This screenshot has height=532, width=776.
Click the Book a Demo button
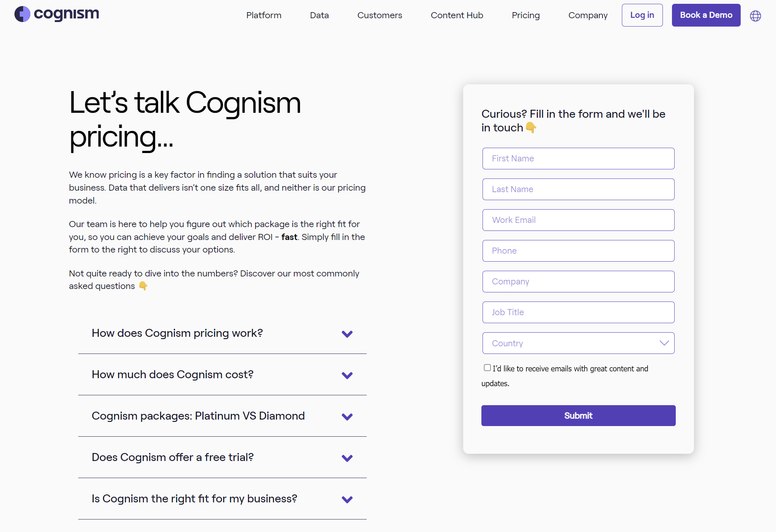click(x=706, y=15)
